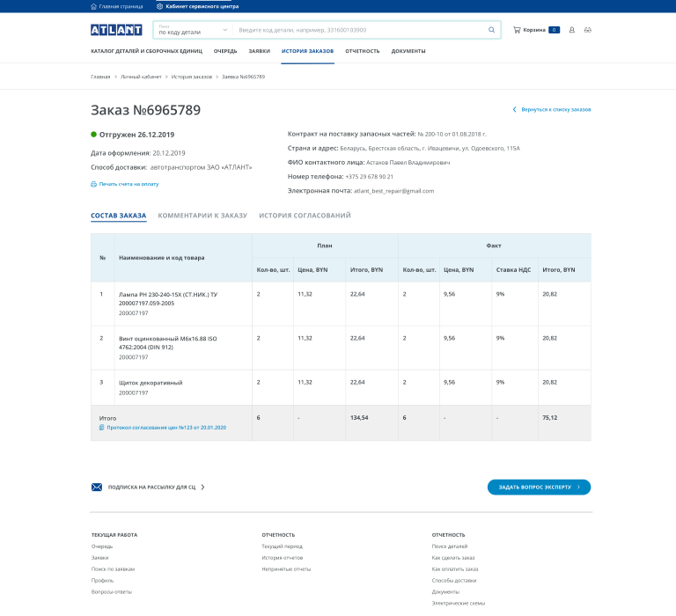Click in the part code search field

361,30
